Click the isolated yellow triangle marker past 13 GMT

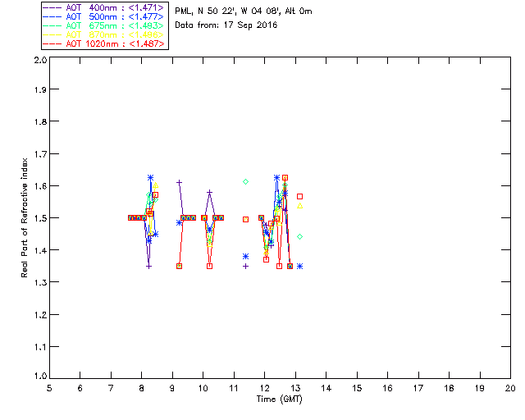point(300,206)
